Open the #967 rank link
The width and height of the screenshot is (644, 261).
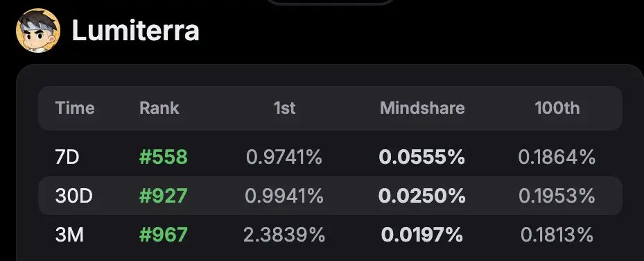point(164,235)
